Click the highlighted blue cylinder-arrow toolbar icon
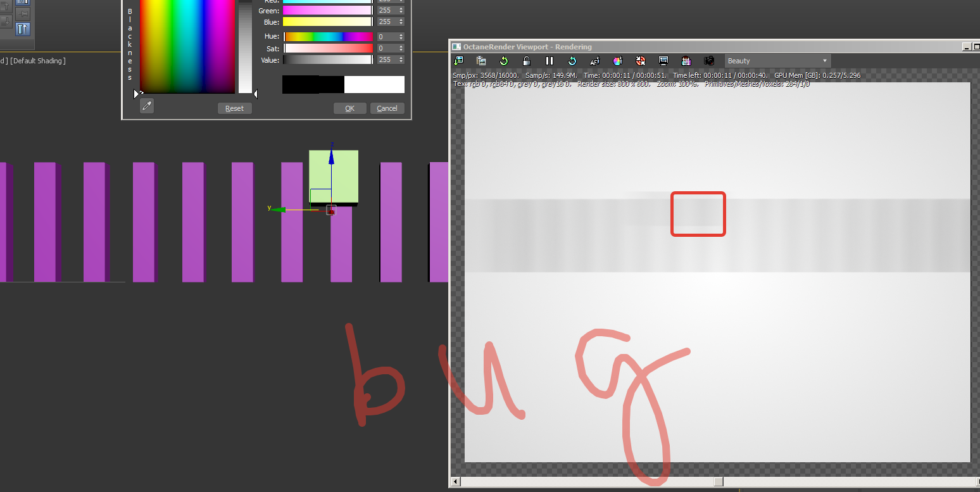The height and width of the screenshot is (492, 980). [x=23, y=28]
